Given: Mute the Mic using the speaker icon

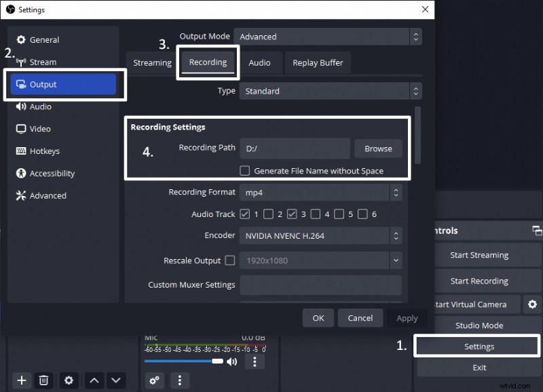Looking at the screenshot, I should [x=231, y=361].
